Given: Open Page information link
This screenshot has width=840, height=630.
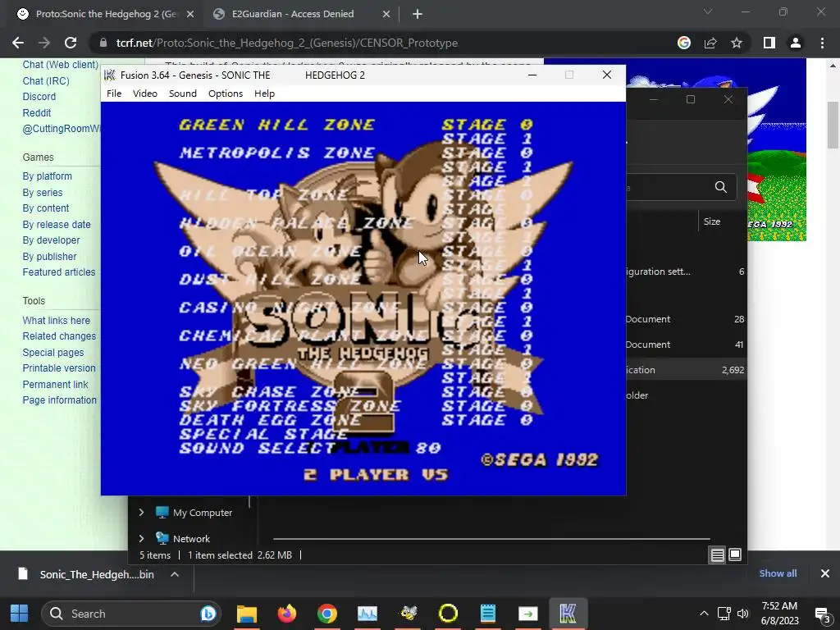Looking at the screenshot, I should pyautogui.click(x=59, y=399).
